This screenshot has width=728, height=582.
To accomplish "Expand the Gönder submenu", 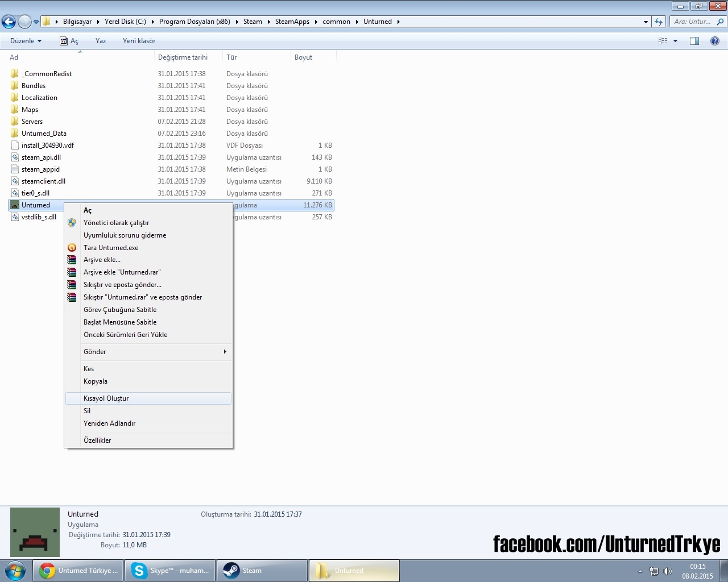I will 154,352.
